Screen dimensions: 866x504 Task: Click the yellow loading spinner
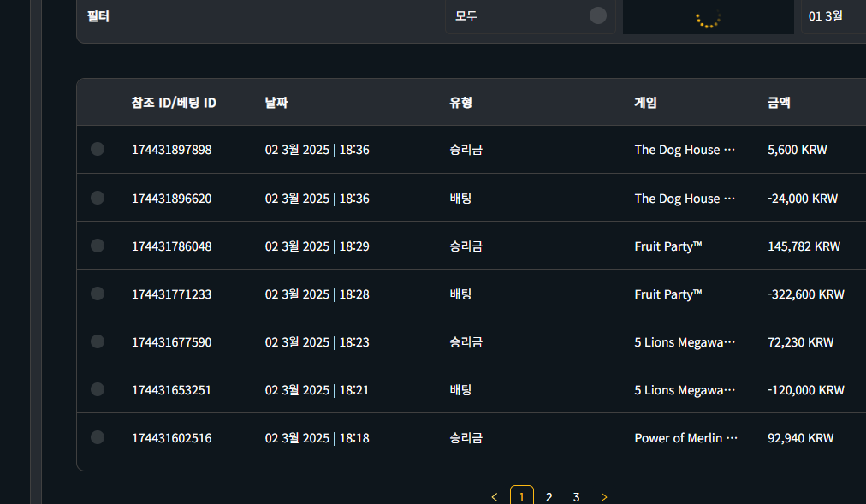point(709,17)
